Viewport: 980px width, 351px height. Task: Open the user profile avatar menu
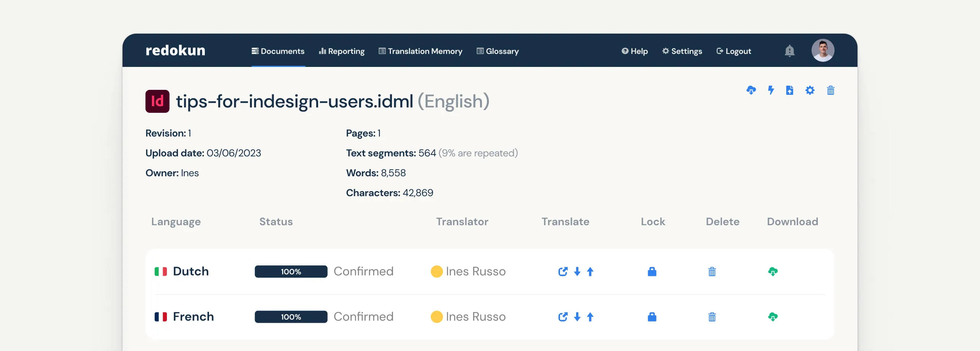point(823,50)
